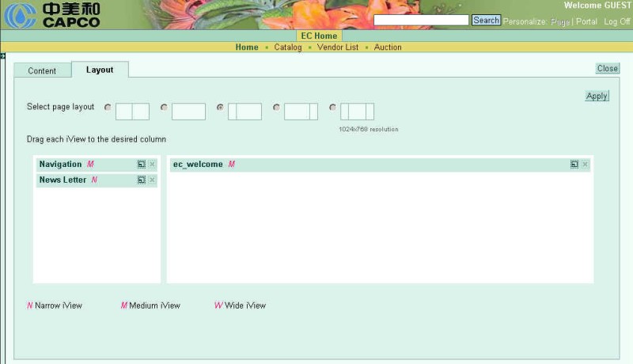Open the Catalog menu item

tap(288, 47)
